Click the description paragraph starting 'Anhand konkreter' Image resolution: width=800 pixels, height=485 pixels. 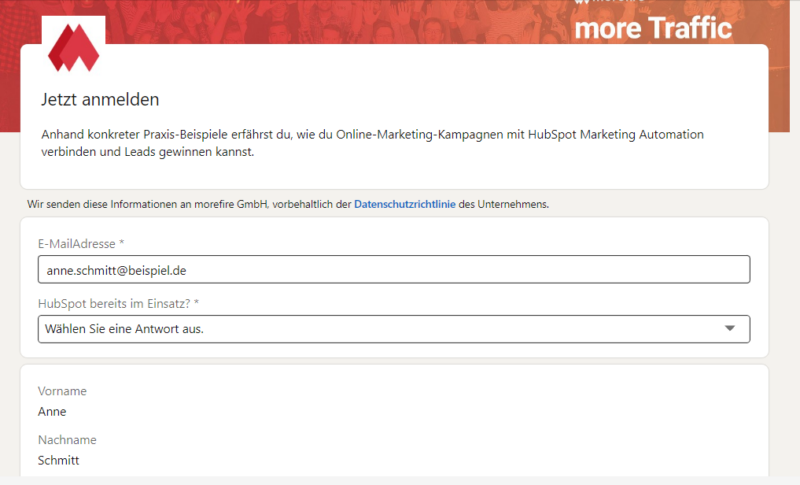(372, 143)
